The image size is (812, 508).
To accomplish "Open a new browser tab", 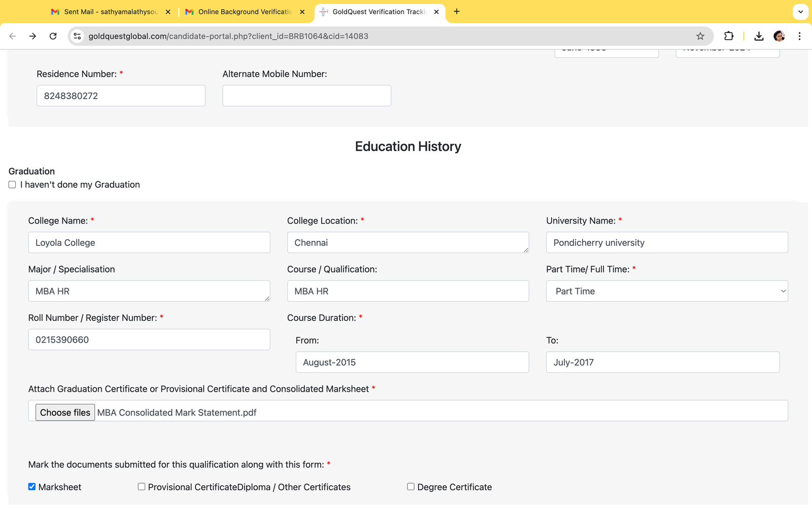I will tap(457, 12).
